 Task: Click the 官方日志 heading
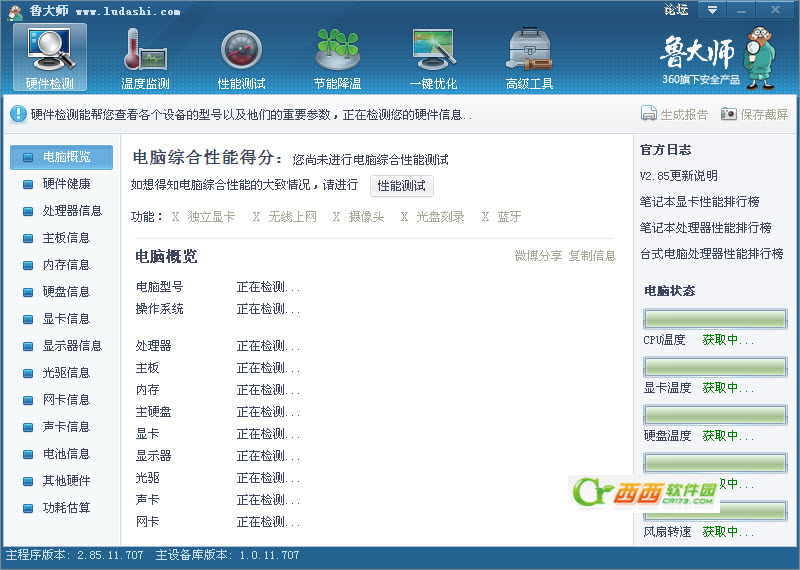pos(666,150)
